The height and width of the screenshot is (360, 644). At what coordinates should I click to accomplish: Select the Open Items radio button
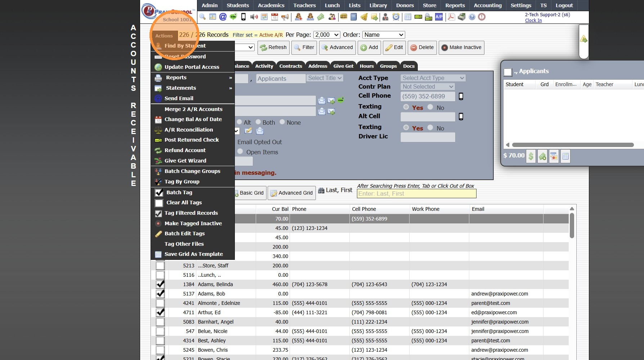point(240,152)
